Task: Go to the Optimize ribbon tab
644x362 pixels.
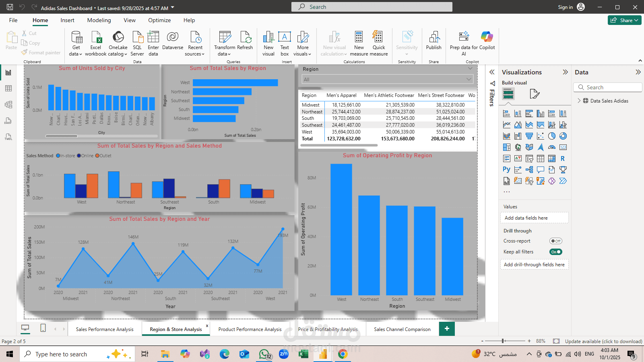Action: click(x=159, y=20)
